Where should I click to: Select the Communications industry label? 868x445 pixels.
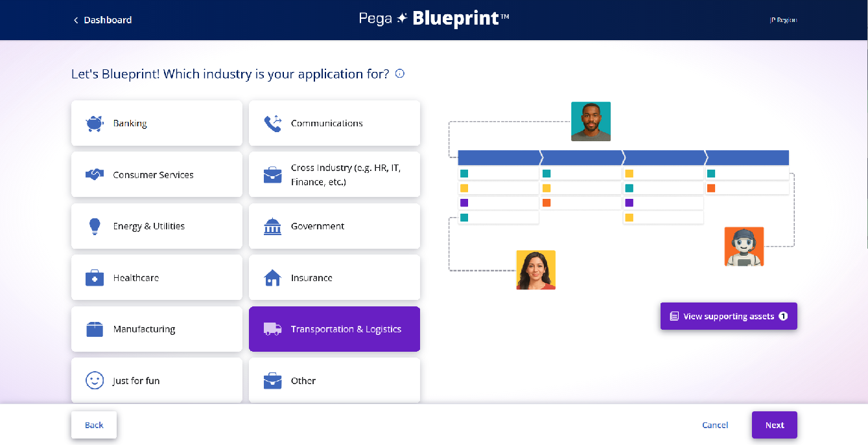(x=327, y=123)
